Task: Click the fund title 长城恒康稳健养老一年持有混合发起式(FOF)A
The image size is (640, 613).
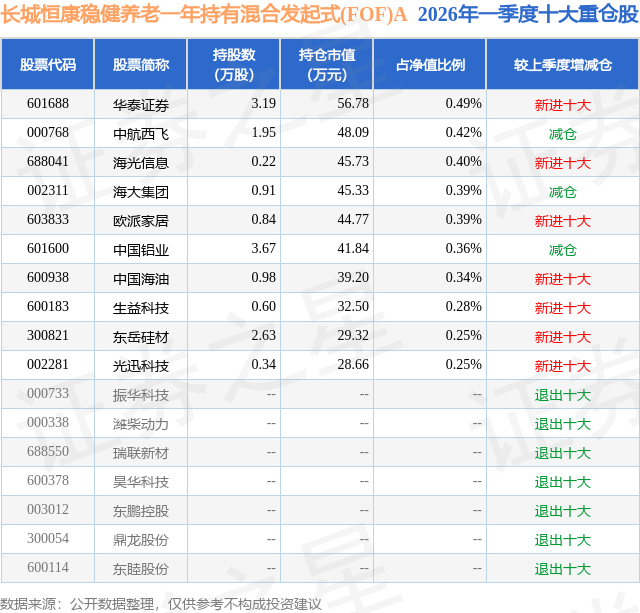Action: 204,15
